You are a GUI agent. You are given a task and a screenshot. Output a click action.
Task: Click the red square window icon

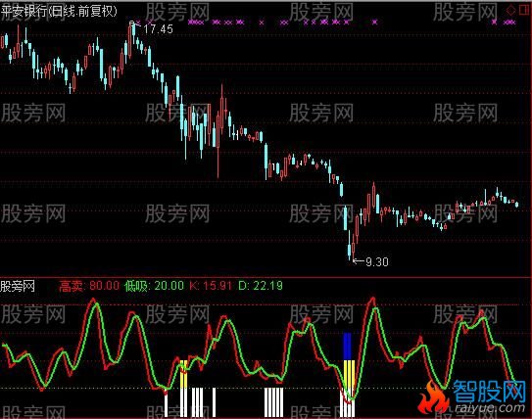pyautogui.click(x=524, y=10)
